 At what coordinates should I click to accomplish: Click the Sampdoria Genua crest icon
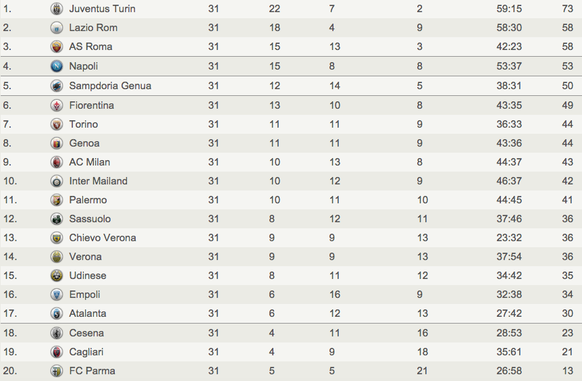coord(56,86)
